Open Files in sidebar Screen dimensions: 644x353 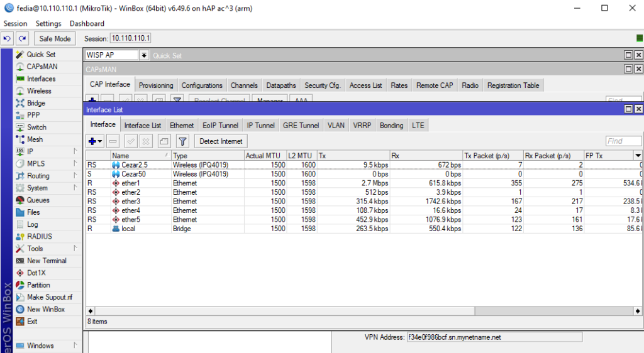[33, 212]
